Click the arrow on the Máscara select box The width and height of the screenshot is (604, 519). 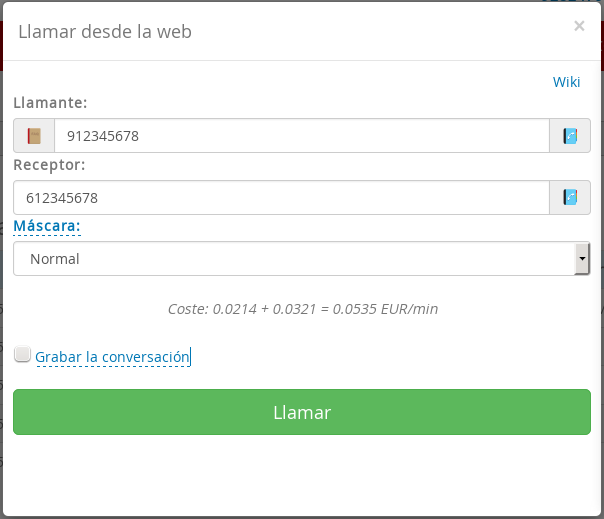click(582, 259)
